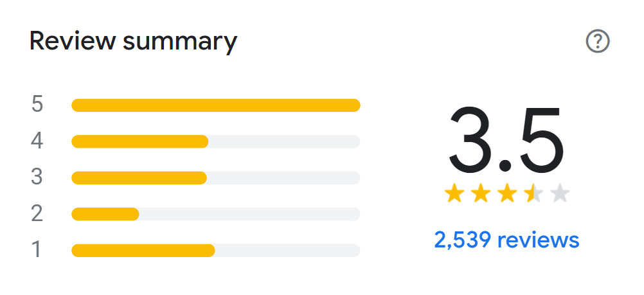Click the third yellow star under the rating

507,193
